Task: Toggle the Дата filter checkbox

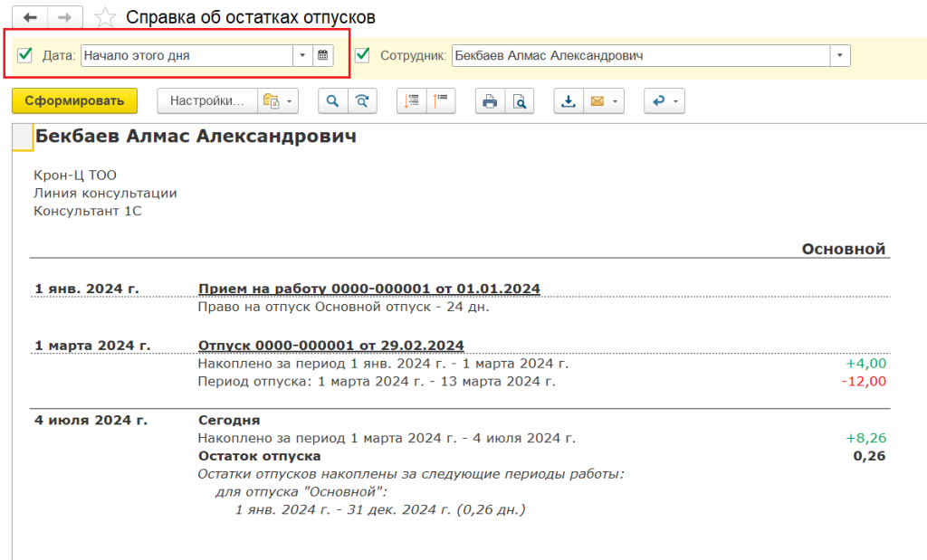Action: tap(25, 55)
